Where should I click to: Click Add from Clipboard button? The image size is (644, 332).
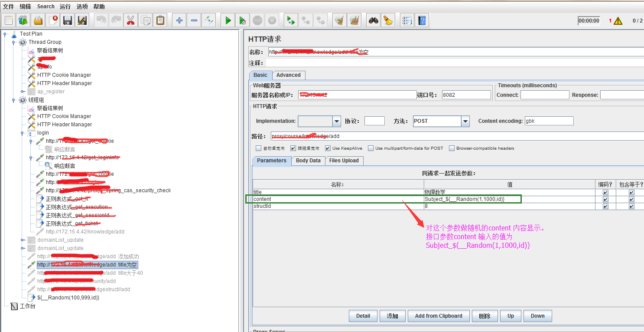(439, 316)
